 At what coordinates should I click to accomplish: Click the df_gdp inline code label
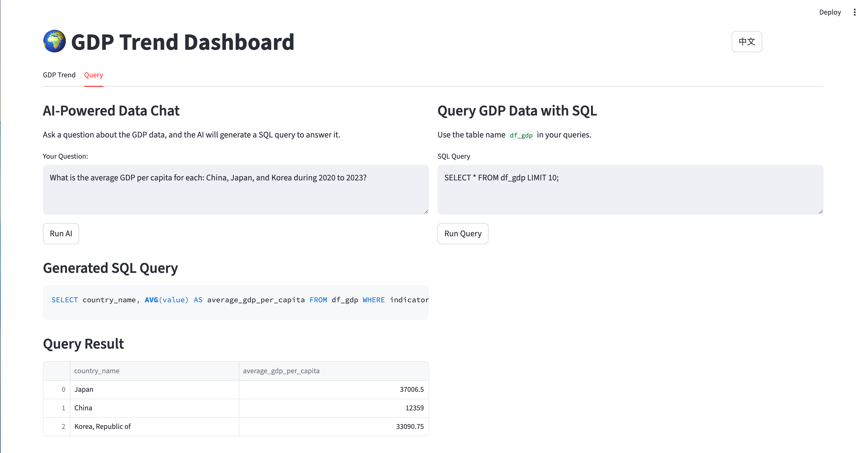(x=521, y=135)
